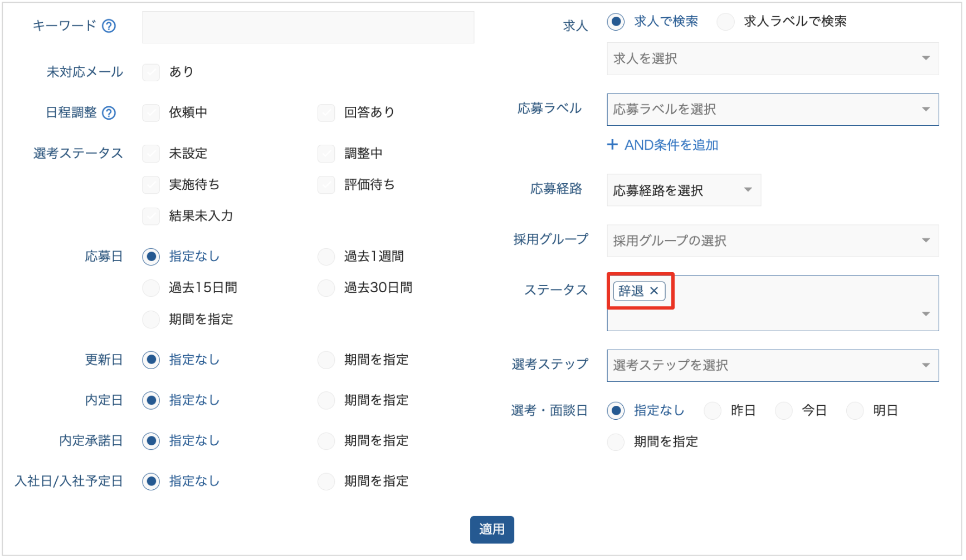Image resolution: width=966 pixels, height=560 pixels.
Task: Select 期間を指定 for 内定承諾日
Action: [x=326, y=441]
